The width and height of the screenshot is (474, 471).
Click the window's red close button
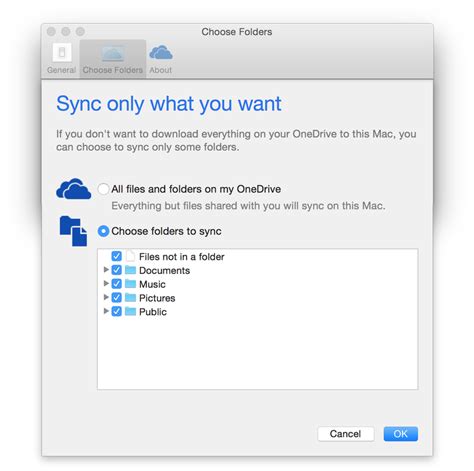(x=51, y=31)
